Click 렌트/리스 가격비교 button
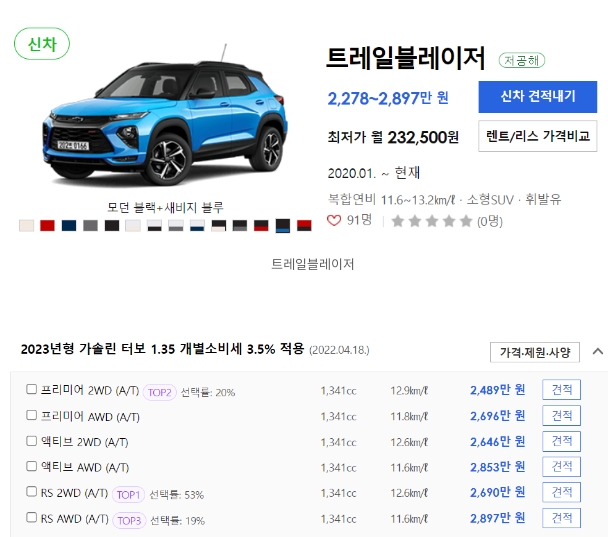 point(537,136)
